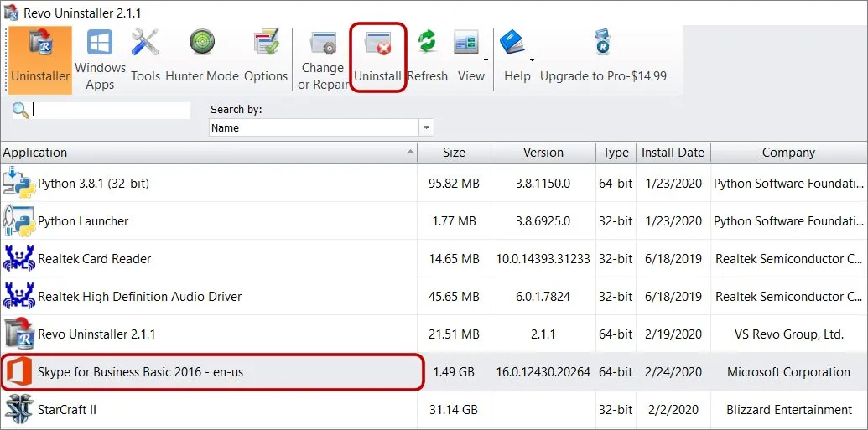This screenshot has width=868, height=430.
Task: Click the Skype for Business Office icon
Action: click(x=18, y=371)
